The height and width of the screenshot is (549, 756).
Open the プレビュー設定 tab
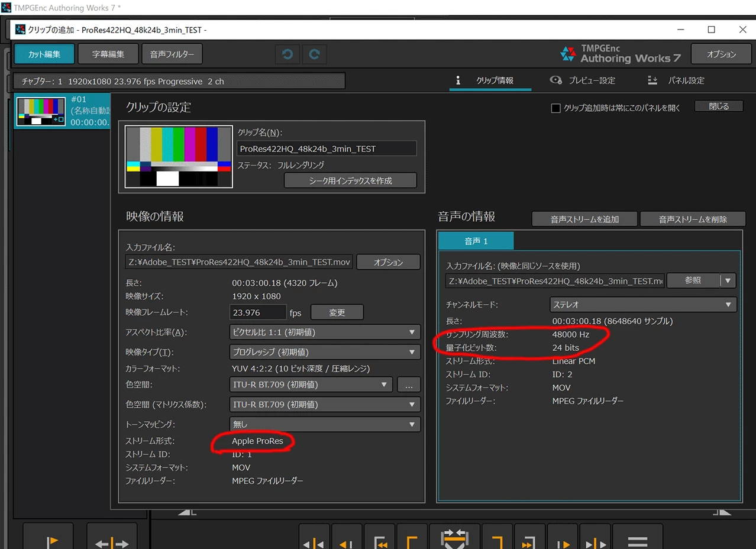(583, 80)
